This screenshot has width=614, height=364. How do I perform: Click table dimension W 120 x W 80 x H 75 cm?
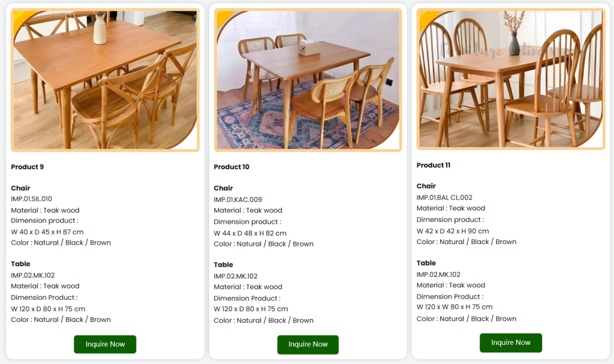pyautogui.click(x=455, y=306)
